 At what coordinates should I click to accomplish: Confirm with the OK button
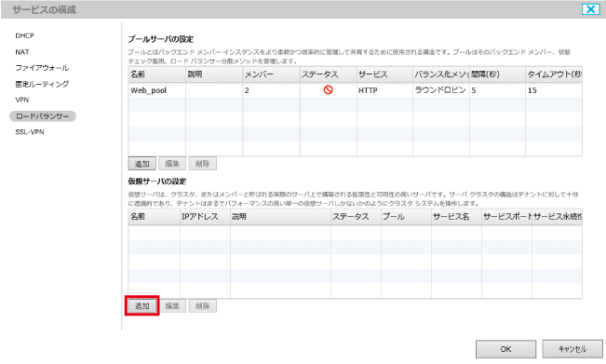(x=505, y=349)
